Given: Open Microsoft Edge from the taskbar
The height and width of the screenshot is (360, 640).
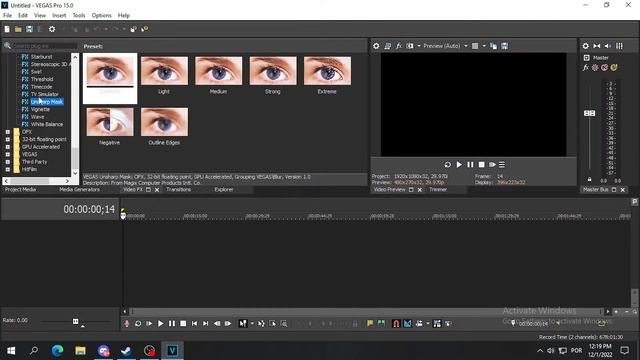Looking at the screenshot, I should 57,350.
